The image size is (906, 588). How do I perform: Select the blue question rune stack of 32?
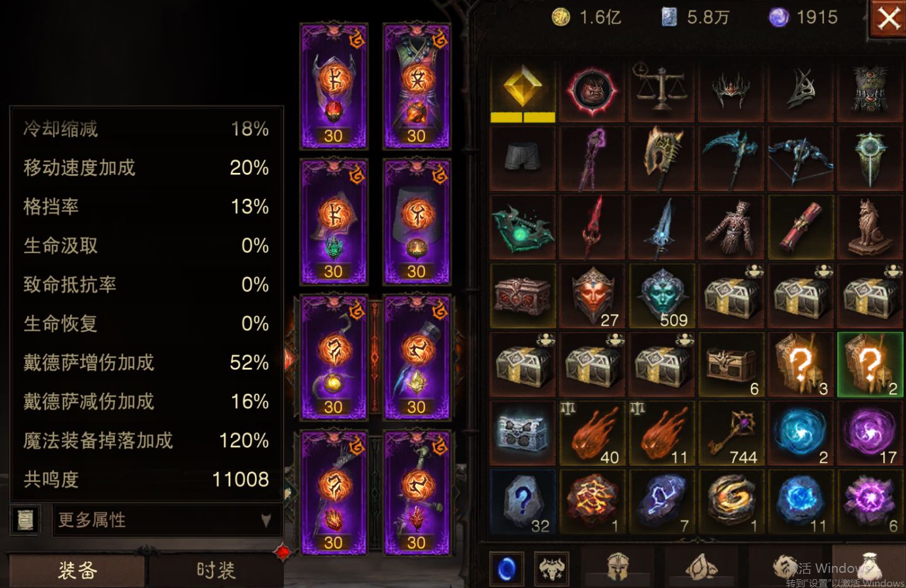tap(523, 502)
